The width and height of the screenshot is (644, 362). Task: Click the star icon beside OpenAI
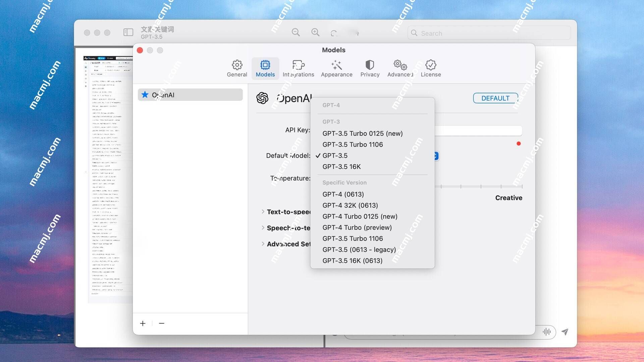[x=145, y=95]
